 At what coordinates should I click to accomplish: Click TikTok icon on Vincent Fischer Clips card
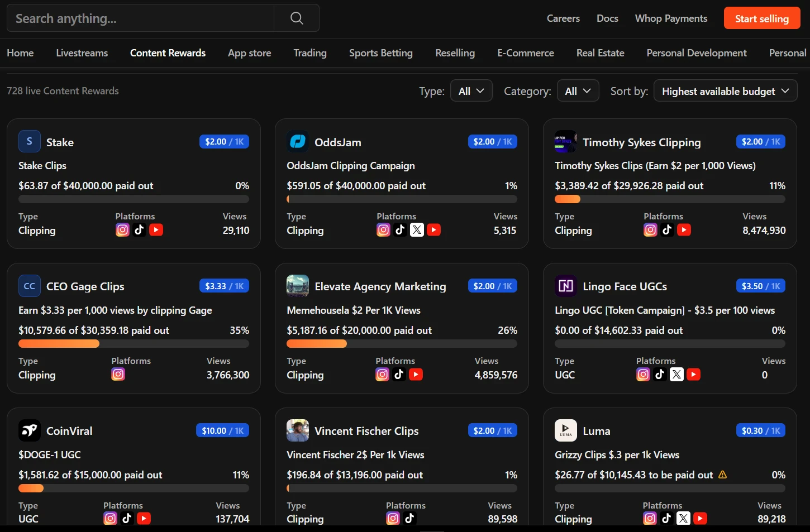click(x=409, y=519)
